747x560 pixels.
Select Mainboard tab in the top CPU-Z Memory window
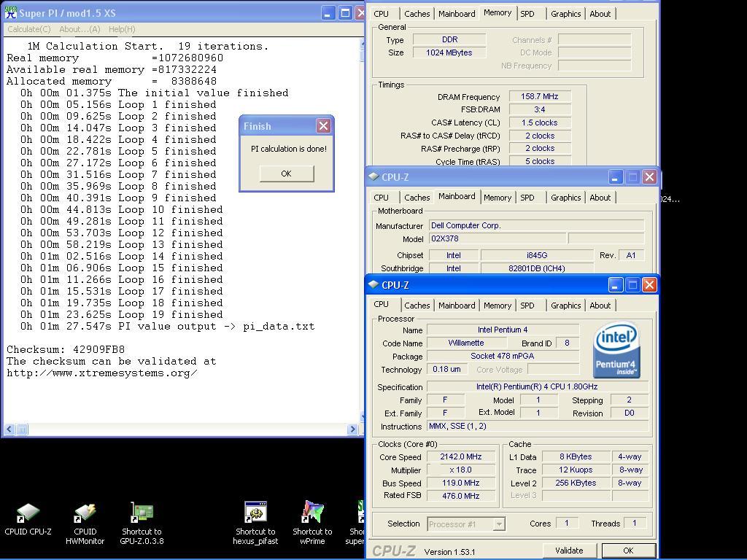457,14
